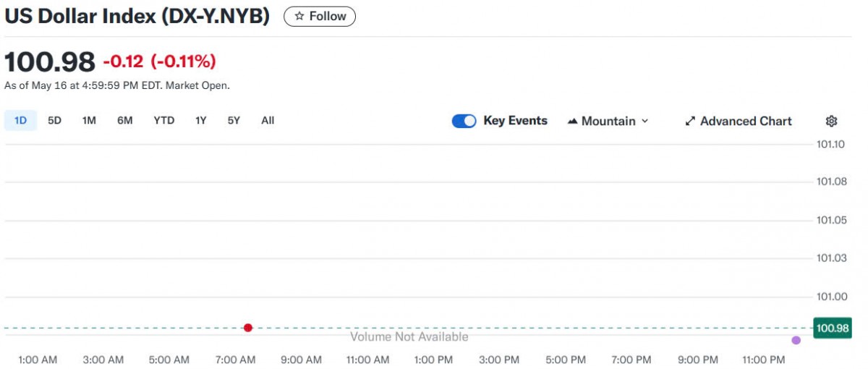Show the All time range

coord(268,120)
